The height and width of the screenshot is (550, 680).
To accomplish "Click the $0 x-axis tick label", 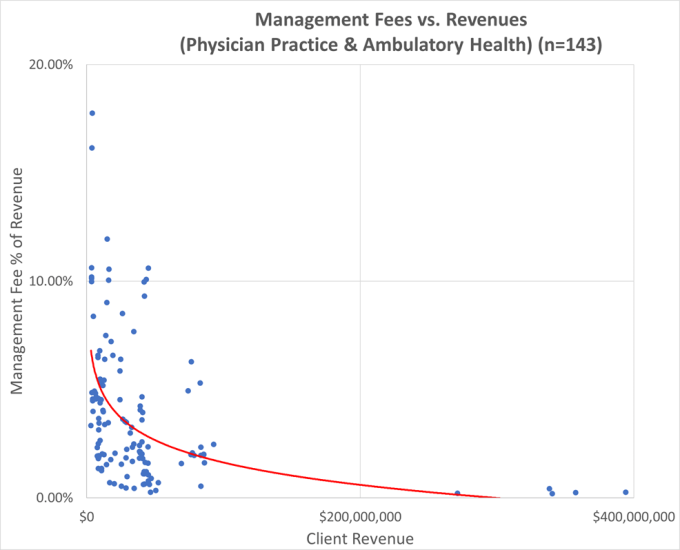I will click(87, 515).
